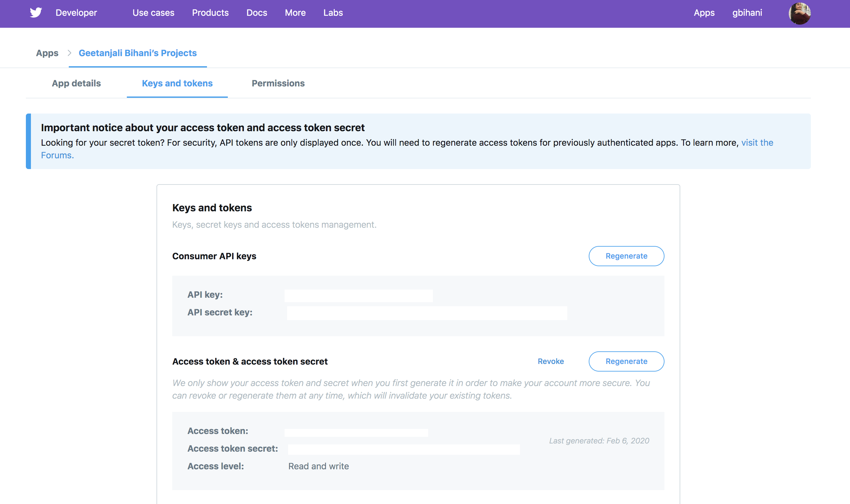Click the Access level: label
Viewport: 850px width, 504px height.
[215, 466]
